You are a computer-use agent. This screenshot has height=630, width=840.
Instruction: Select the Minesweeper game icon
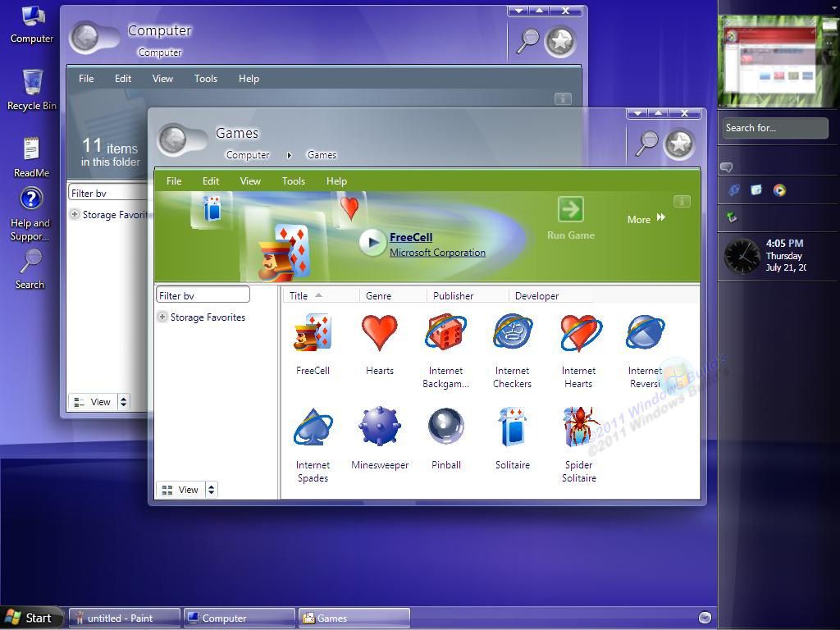pyautogui.click(x=379, y=427)
